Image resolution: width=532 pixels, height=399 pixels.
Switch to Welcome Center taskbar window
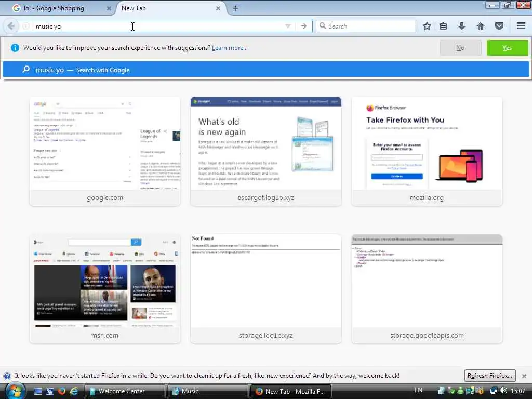(x=124, y=391)
